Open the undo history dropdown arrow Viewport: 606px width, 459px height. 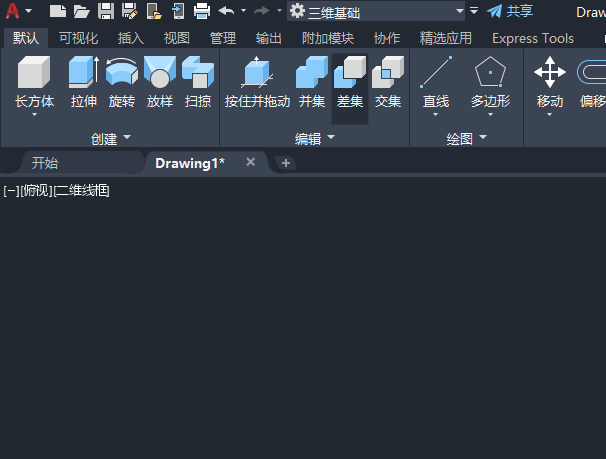click(x=243, y=10)
